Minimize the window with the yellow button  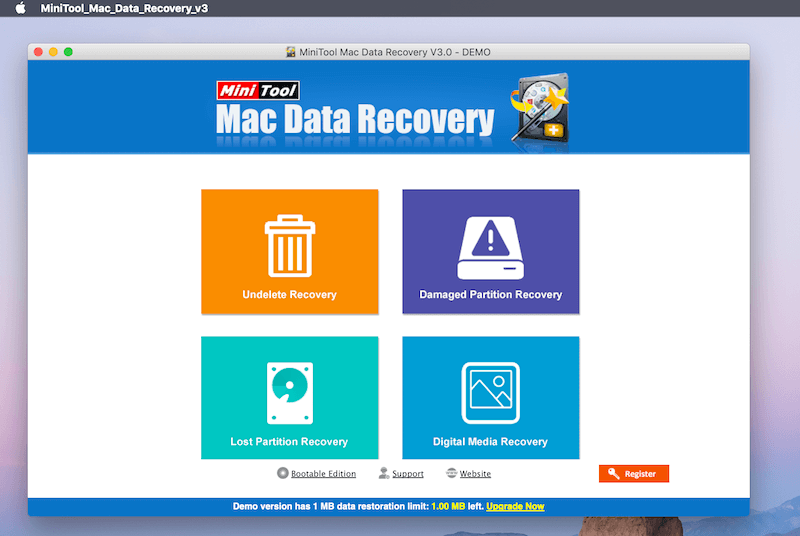tap(53, 52)
